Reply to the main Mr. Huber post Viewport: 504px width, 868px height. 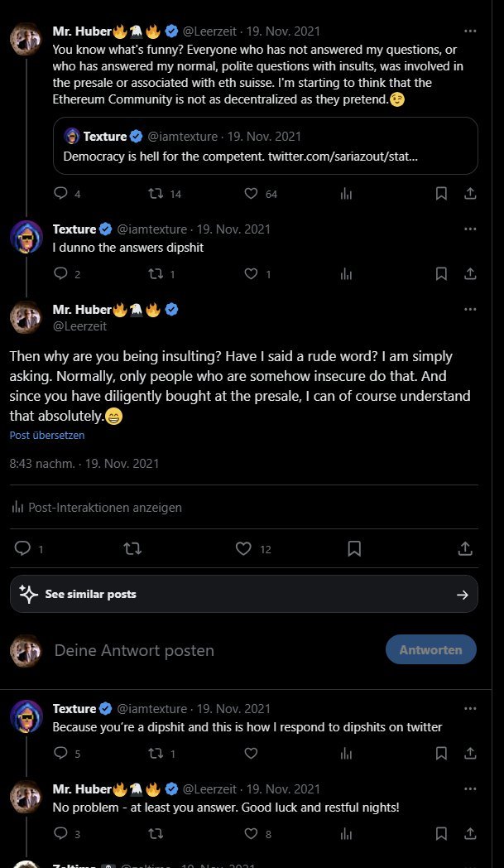pos(23,548)
